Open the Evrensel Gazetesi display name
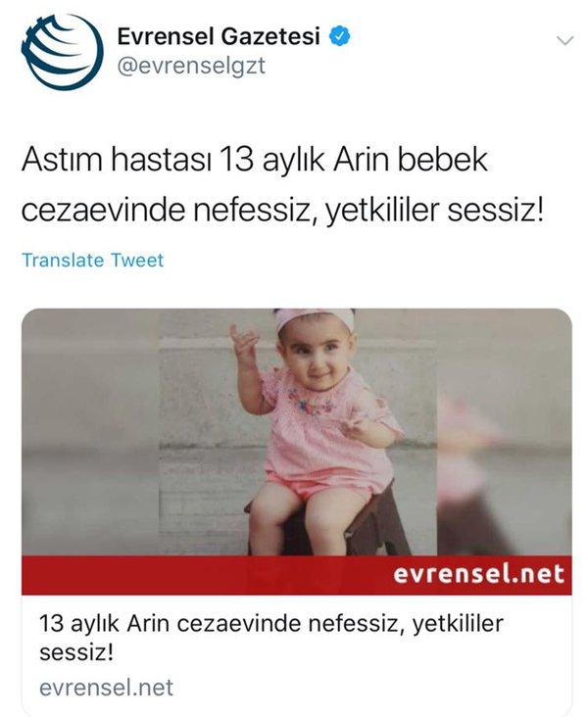Viewport: 588px width, 717px height. tap(219, 36)
